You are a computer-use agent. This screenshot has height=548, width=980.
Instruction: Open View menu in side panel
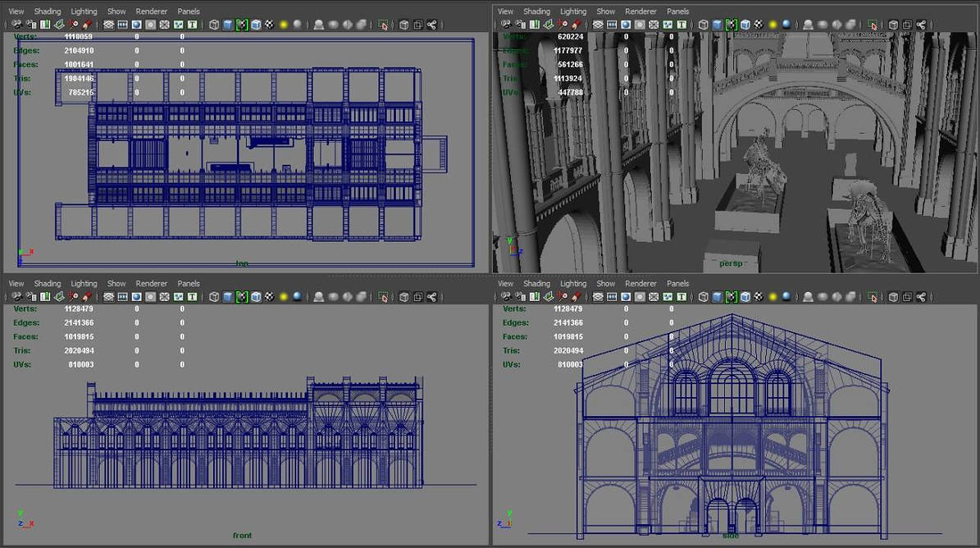point(506,284)
